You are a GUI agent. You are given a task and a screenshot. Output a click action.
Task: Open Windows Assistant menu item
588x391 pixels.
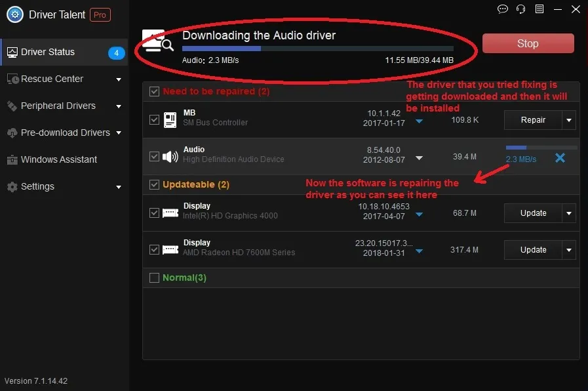pos(64,160)
